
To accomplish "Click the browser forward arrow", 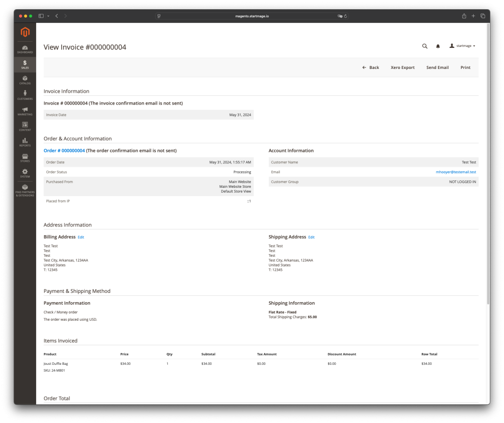I will coord(66,16).
